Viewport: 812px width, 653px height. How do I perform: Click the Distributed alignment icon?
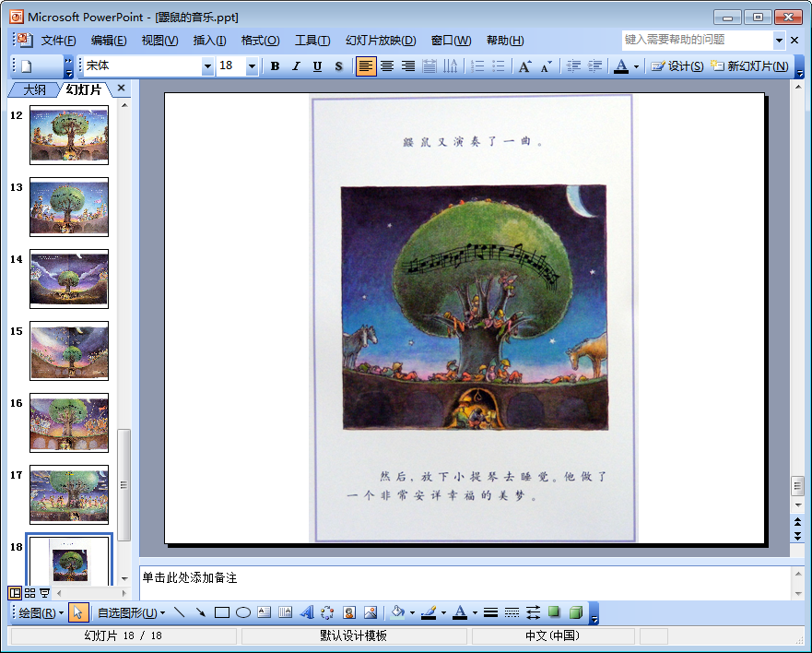coord(430,66)
